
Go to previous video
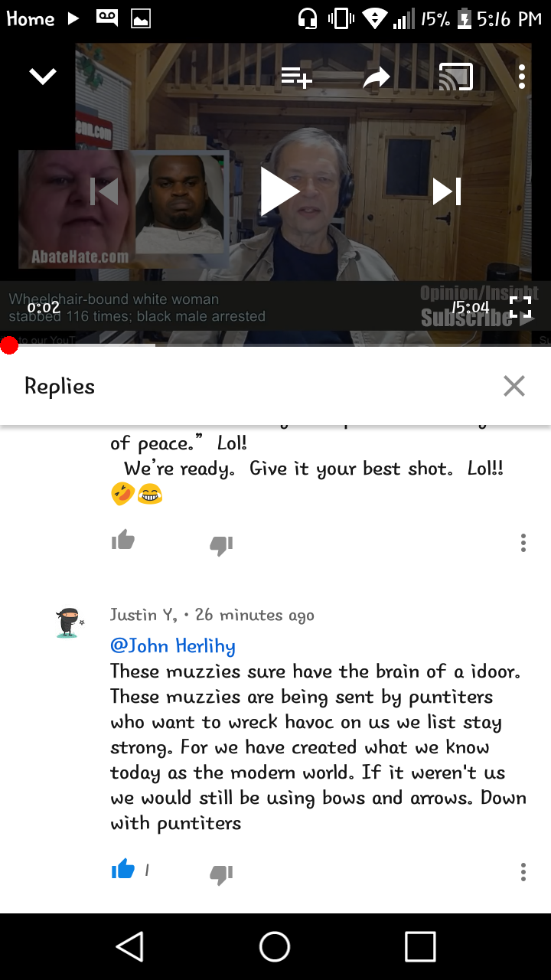point(104,191)
